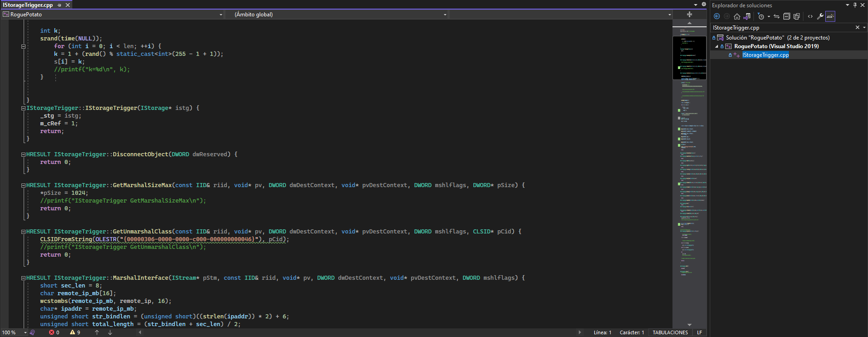
Task: Toggle pin on the IStorageTrigger.cpp editor tab
Action: pyautogui.click(x=60, y=5)
